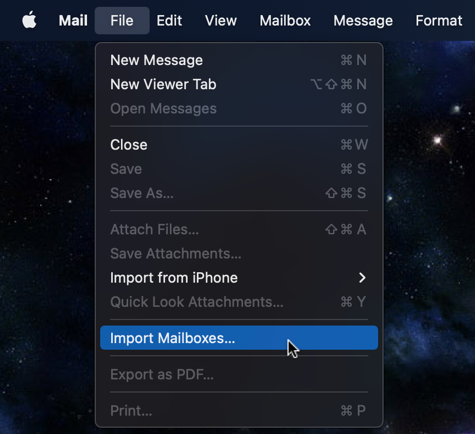
Task: Click the Export as PDF… item
Action: [239, 374]
